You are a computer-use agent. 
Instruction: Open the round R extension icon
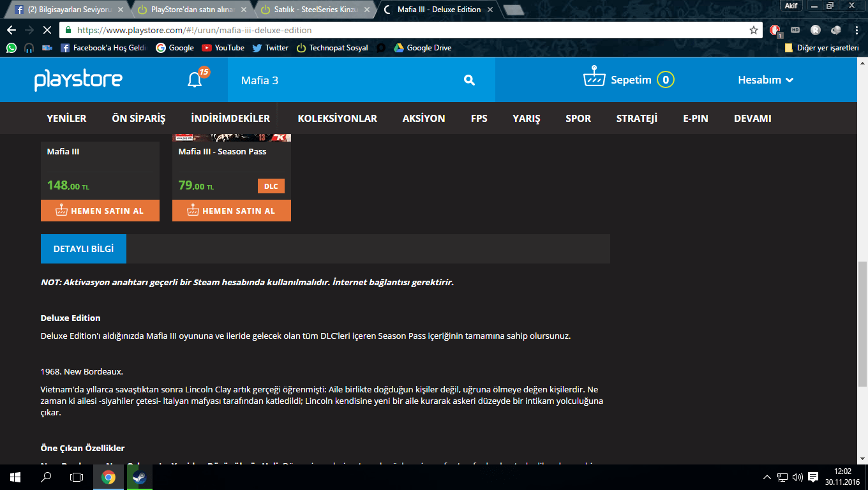pyautogui.click(x=815, y=30)
